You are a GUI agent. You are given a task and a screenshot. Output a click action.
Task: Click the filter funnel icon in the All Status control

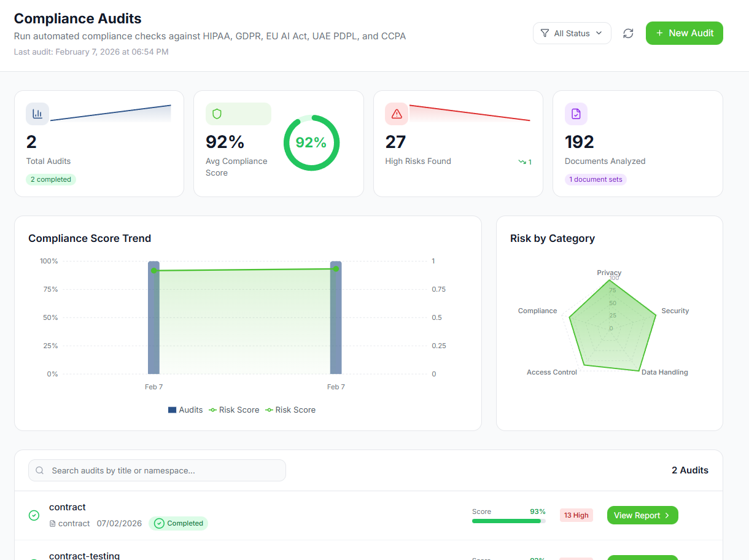[545, 33]
